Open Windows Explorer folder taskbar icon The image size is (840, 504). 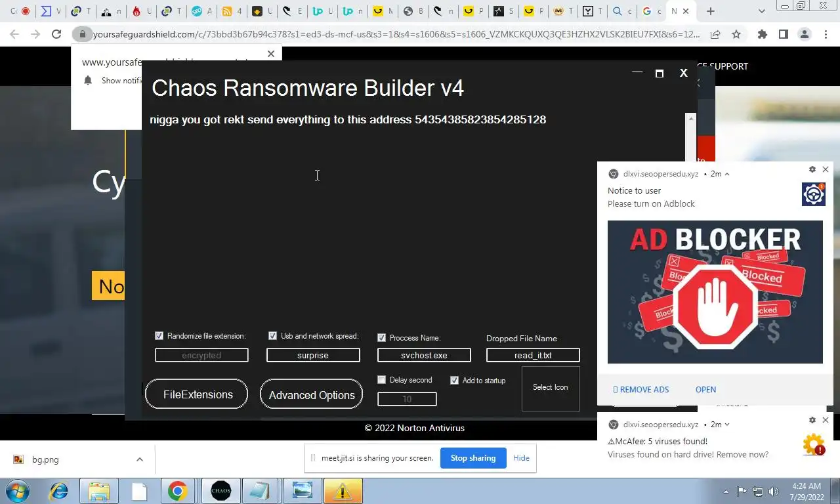click(99, 491)
